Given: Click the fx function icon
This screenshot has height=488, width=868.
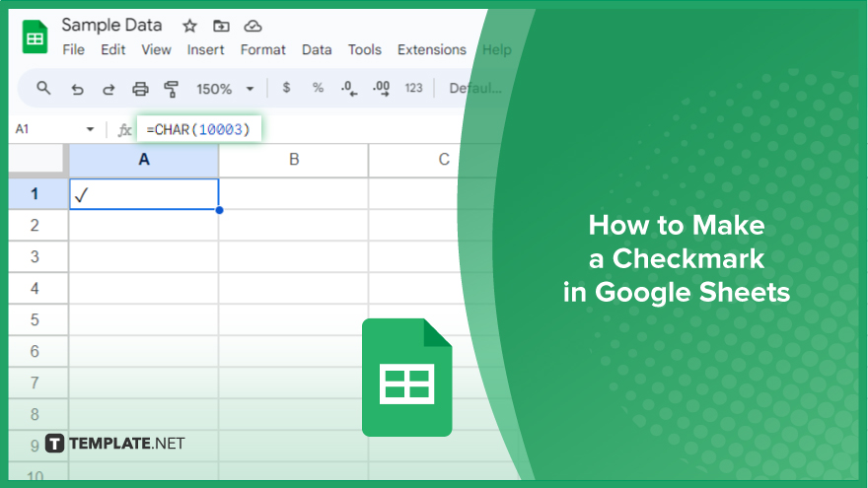Looking at the screenshot, I should click(x=124, y=130).
